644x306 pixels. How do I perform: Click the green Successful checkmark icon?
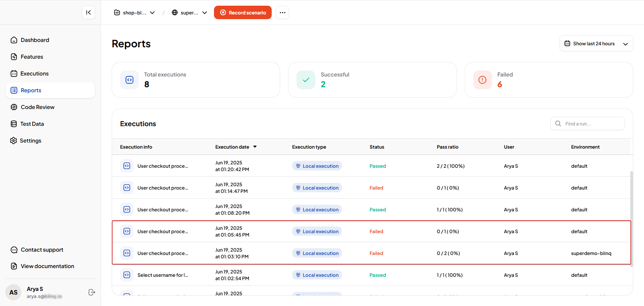pos(306,80)
